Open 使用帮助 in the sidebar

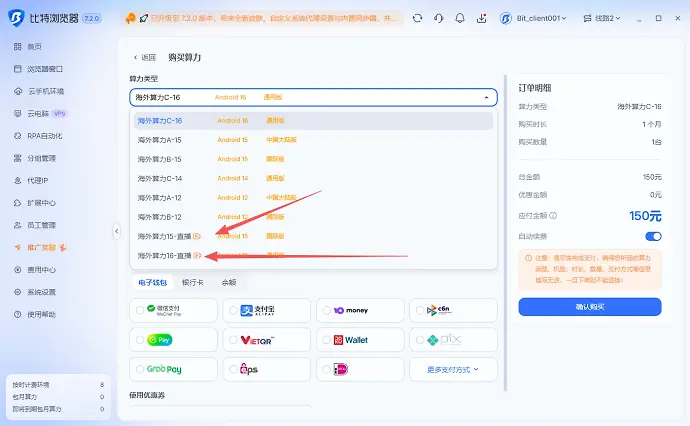click(35, 315)
